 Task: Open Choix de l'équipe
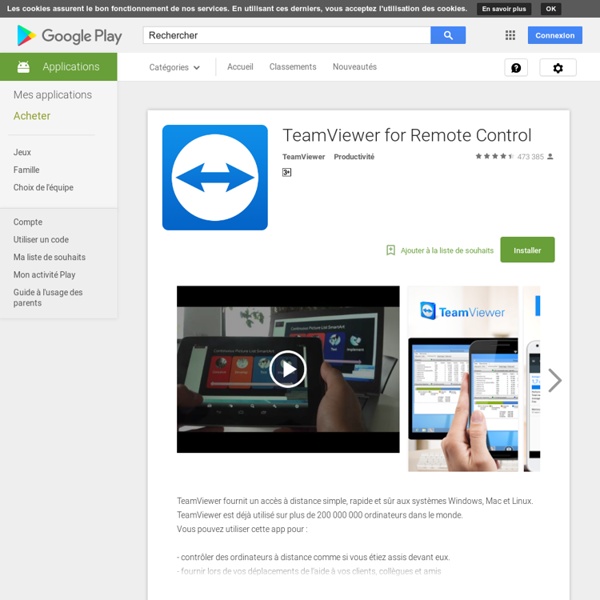click(x=43, y=188)
